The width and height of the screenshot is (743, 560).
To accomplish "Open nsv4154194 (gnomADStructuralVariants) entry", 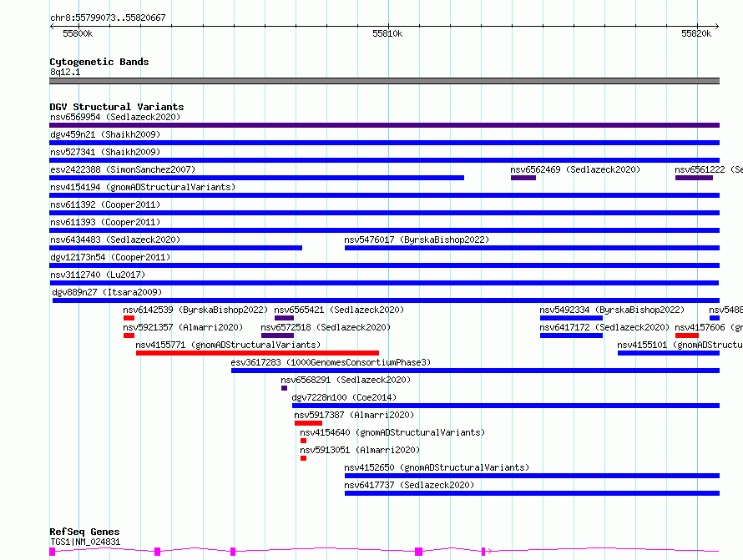I will click(143, 187).
